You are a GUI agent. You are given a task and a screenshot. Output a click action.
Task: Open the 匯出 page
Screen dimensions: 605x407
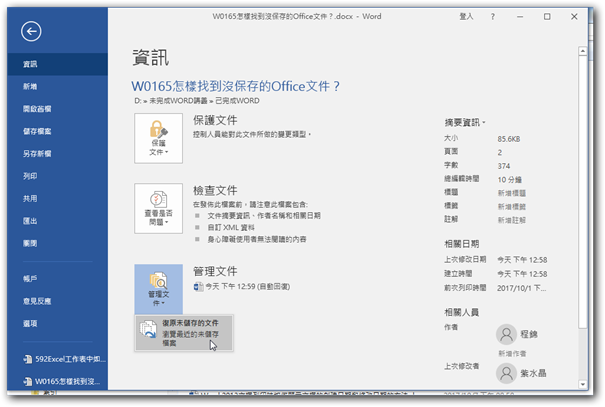(x=57, y=221)
